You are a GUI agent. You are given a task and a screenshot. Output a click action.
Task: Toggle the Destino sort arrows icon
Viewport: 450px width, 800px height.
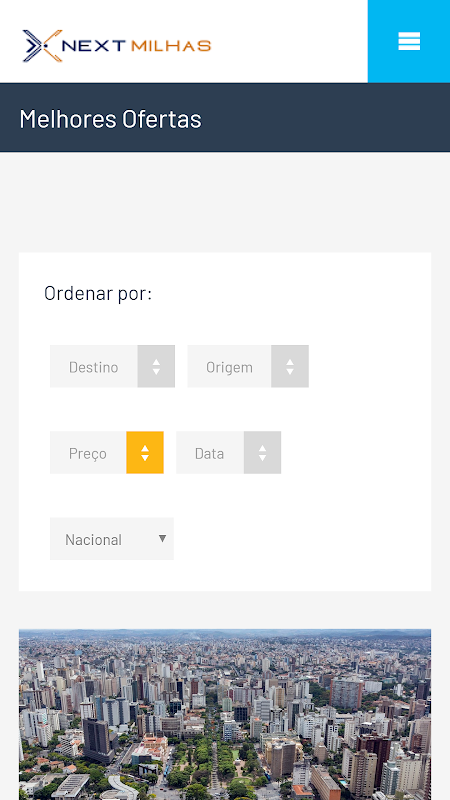pos(156,366)
